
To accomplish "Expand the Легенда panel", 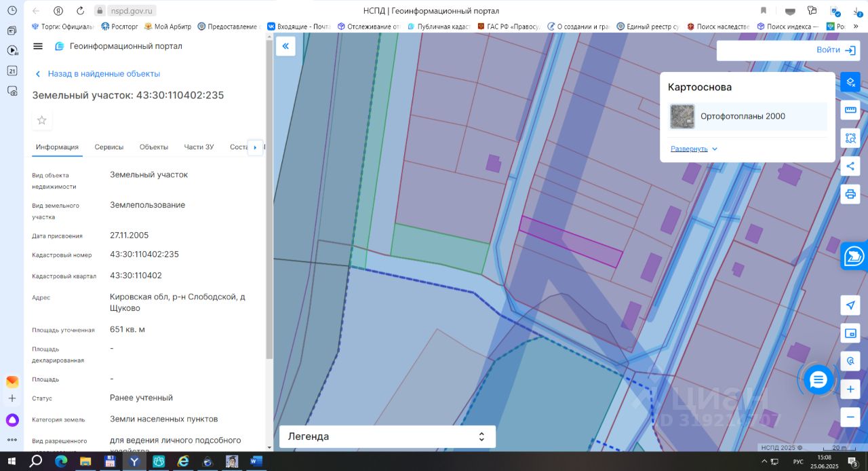I will coord(387,436).
